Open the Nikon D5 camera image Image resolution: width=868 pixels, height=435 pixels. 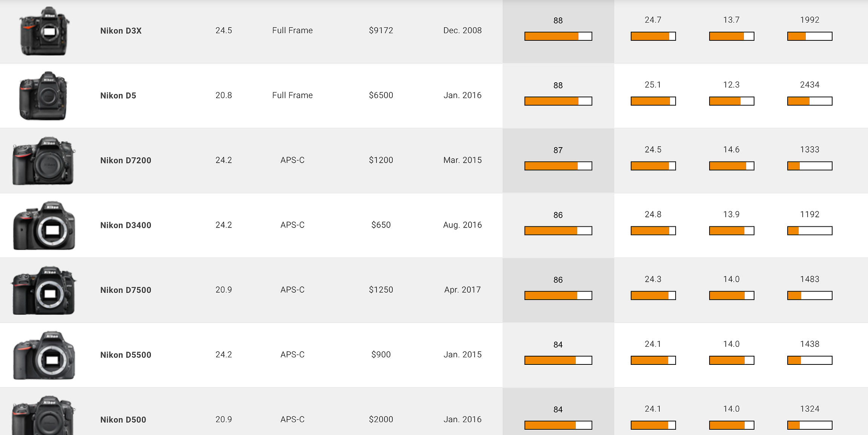tap(43, 96)
